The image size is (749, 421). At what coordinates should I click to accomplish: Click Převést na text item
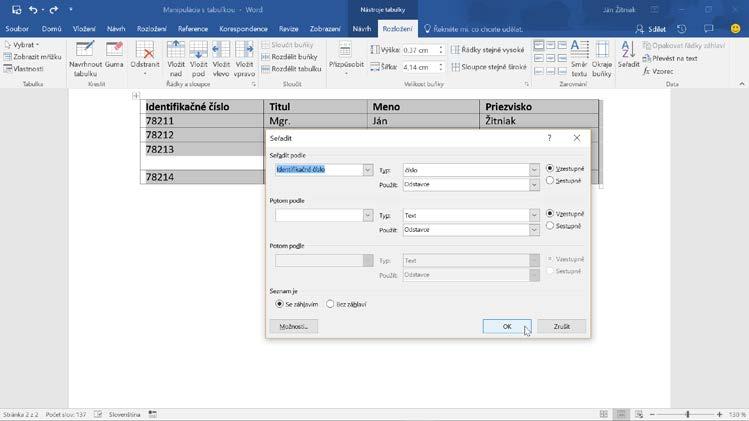670,58
